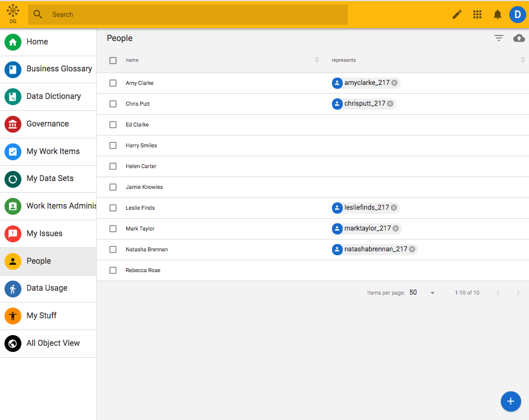
Task: Click the filter list icon
Action: [499, 38]
